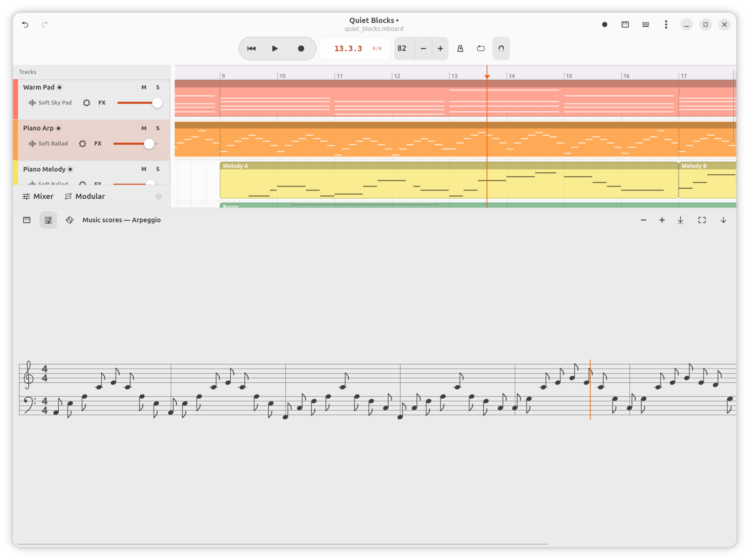Click the arrangement horizontal scrollbar
Image resolution: width=749 pixels, height=560 pixels.
point(365,205)
